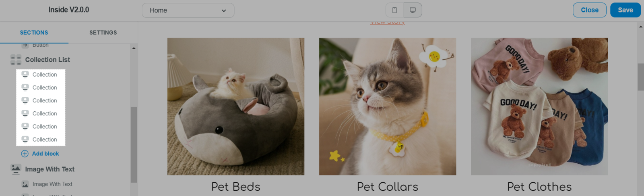
Task: Click the plus icon beside Add block
Action: (x=25, y=154)
